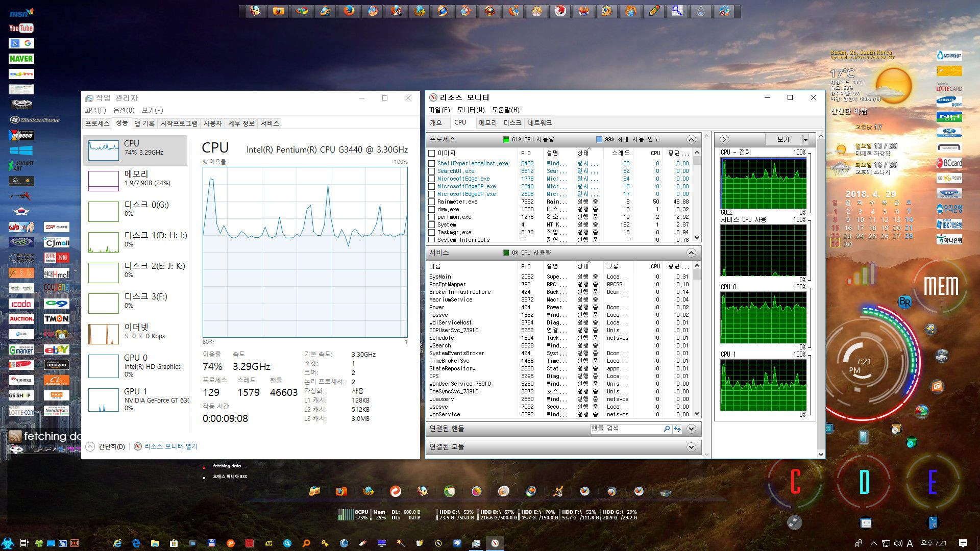Click the services list scrollbar down arrow

point(697,414)
